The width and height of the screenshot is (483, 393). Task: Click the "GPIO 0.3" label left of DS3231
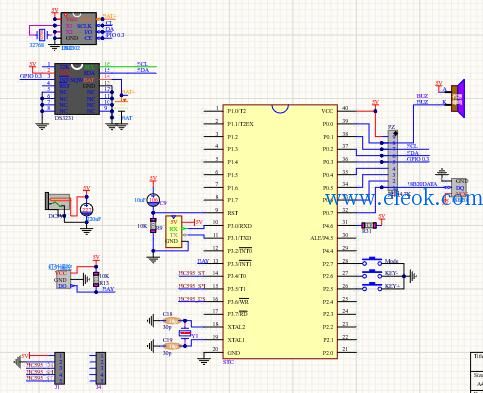coord(31,76)
